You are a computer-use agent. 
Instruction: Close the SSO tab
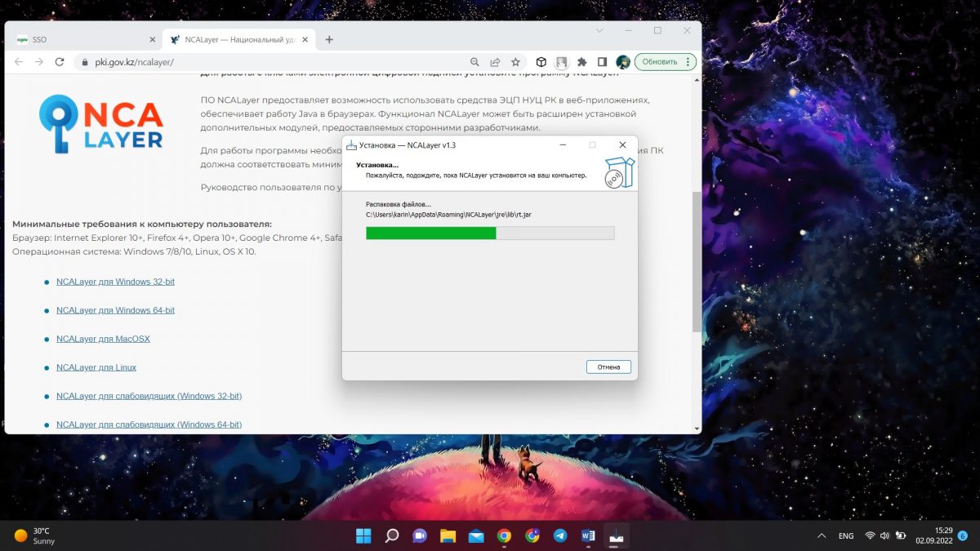click(152, 39)
